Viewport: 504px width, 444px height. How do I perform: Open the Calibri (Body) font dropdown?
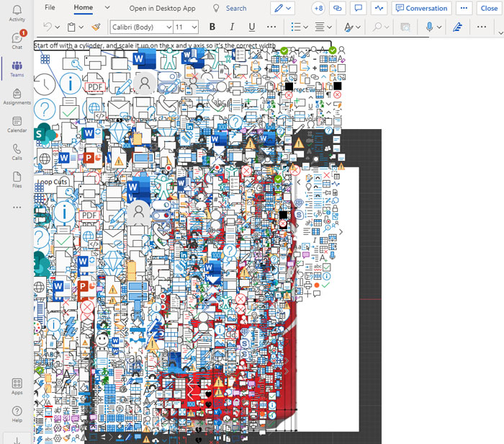click(x=140, y=27)
